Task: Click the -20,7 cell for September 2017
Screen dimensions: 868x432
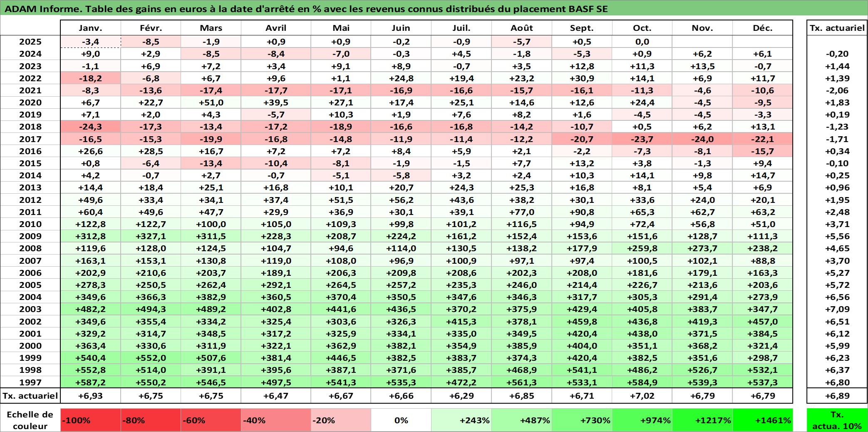Action: pyautogui.click(x=582, y=139)
